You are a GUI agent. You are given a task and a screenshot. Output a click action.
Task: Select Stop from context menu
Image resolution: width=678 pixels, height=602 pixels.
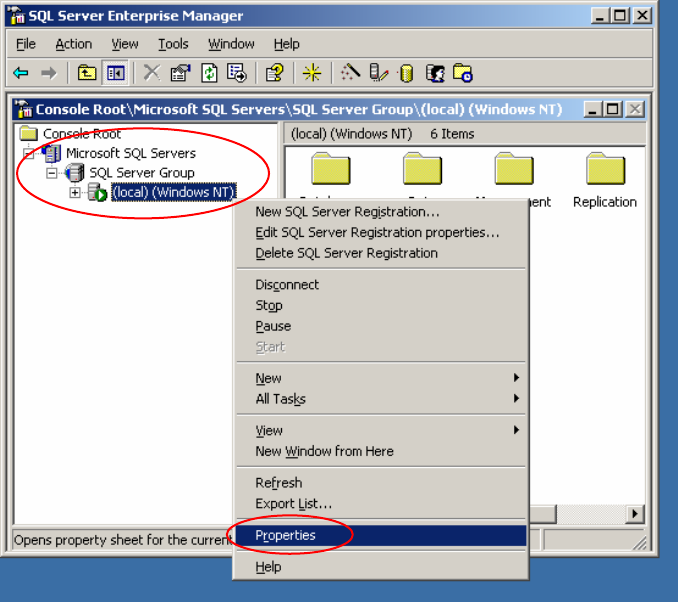[x=381, y=305]
